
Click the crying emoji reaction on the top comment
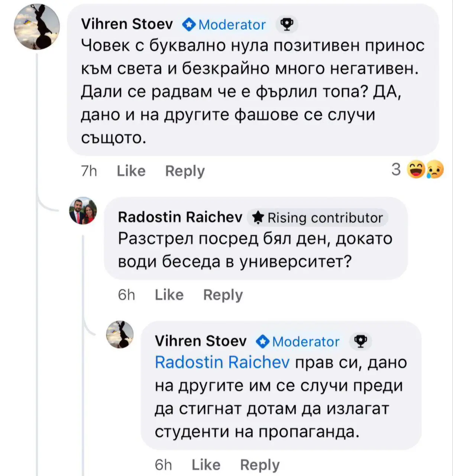(435, 170)
